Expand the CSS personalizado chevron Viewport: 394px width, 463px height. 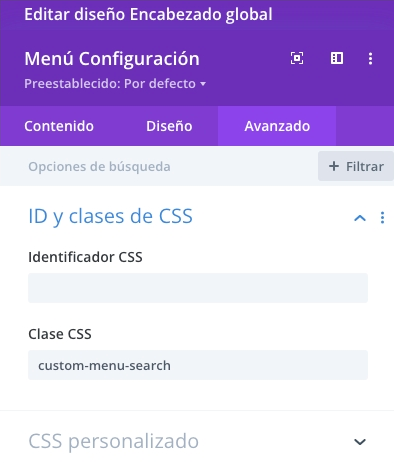click(x=360, y=442)
